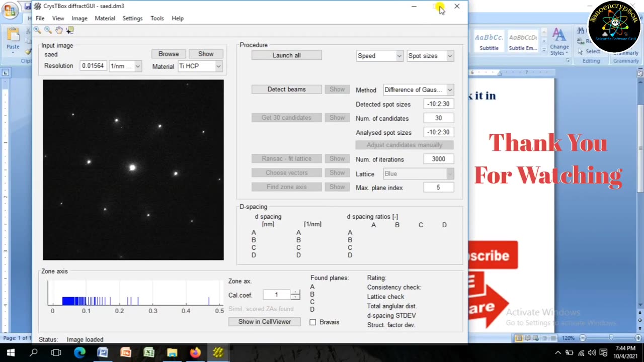Select the zoom out magnifier tool
Viewport: 644px width, 362px height.
[x=48, y=30]
